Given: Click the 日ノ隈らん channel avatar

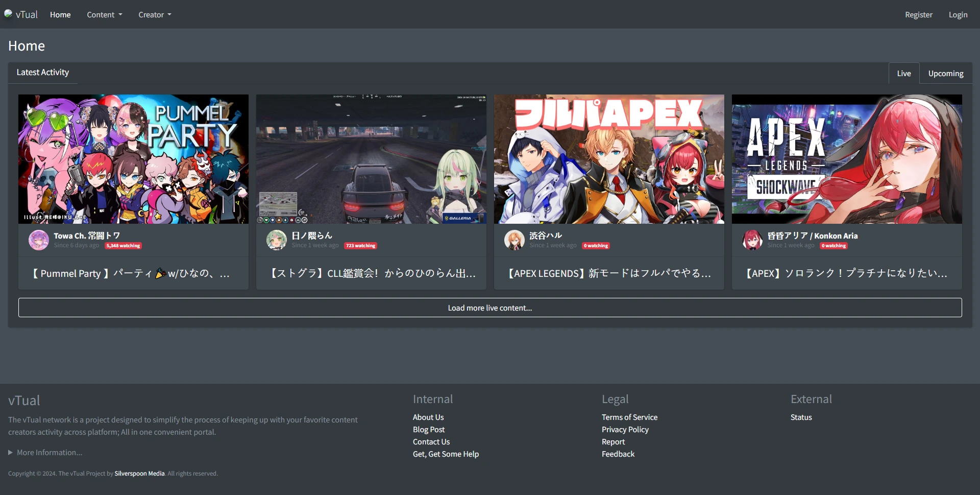Looking at the screenshot, I should [277, 240].
